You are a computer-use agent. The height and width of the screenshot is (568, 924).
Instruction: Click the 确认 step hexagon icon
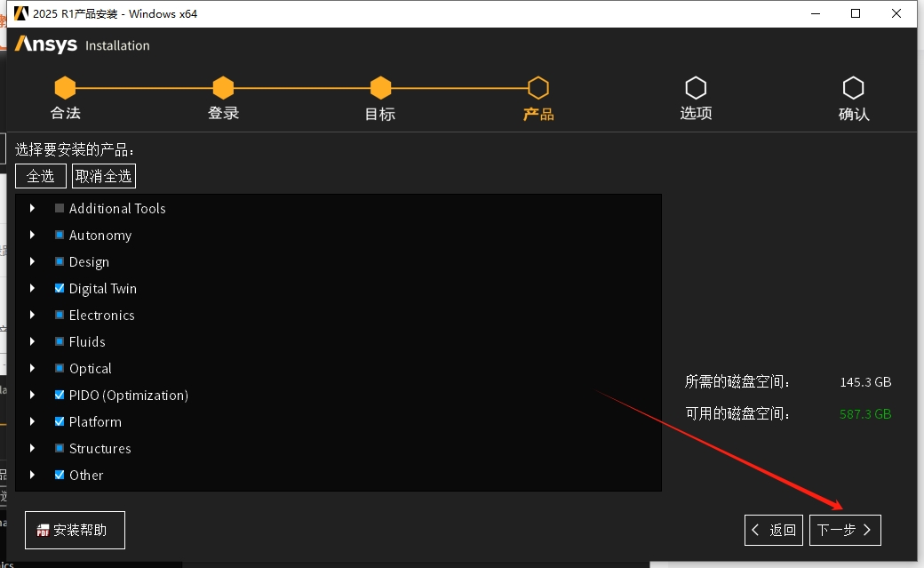(x=853, y=88)
